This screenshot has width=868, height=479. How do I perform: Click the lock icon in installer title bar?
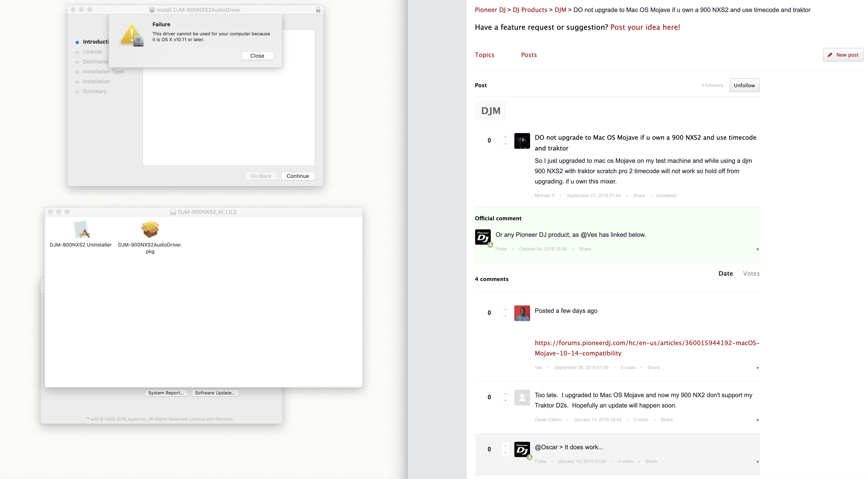pyautogui.click(x=318, y=10)
